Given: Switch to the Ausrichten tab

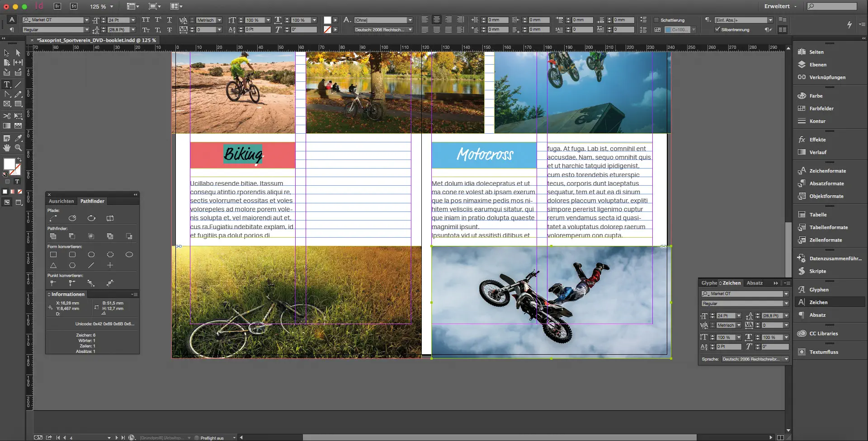Looking at the screenshot, I should pyautogui.click(x=61, y=201).
